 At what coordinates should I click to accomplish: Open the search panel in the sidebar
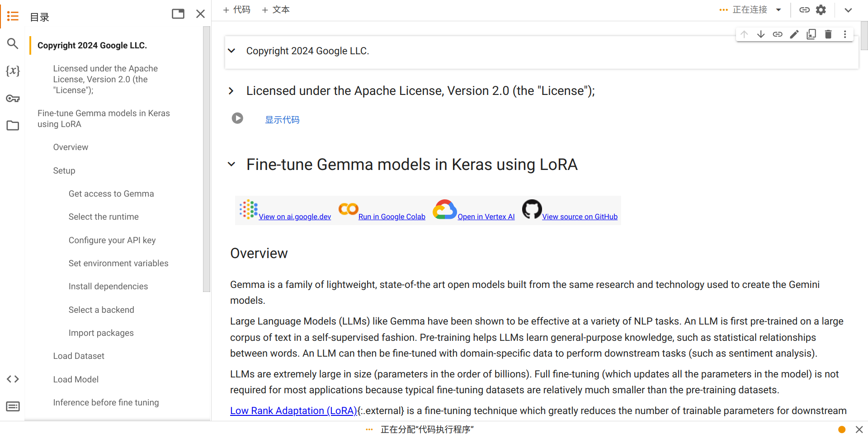[x=13, y=43]
